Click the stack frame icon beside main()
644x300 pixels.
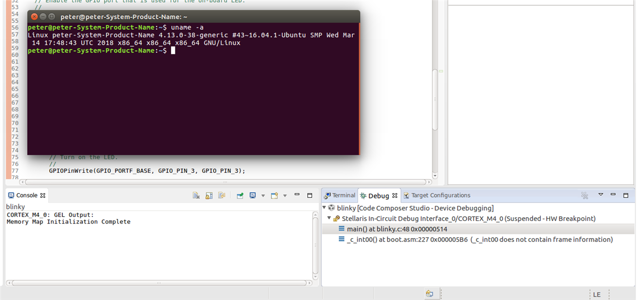coord(341,229)
